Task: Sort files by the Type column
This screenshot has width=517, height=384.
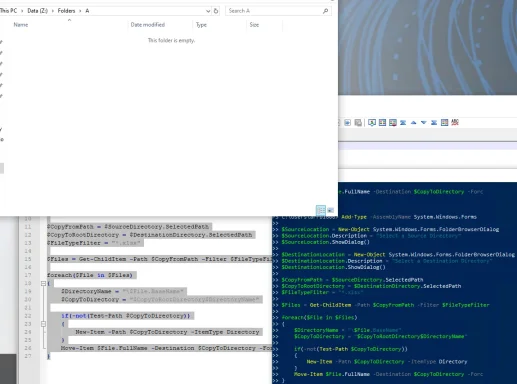Action: tap(201, 25)
